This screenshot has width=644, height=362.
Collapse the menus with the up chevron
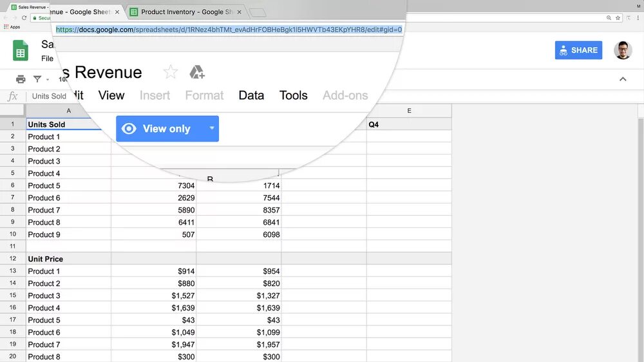coord(623,79)
